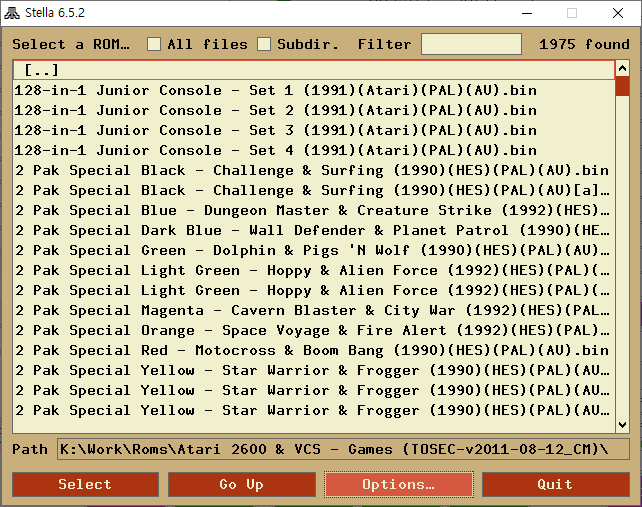Click the Path field showing K:\Work\Roms
This screenshot has height=507, width=642.
(343, 449)
